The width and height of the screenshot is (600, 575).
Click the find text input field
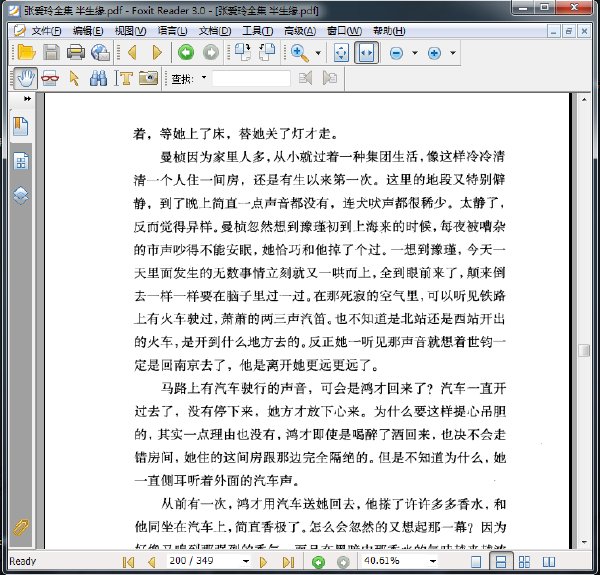[x=251, y=78]
